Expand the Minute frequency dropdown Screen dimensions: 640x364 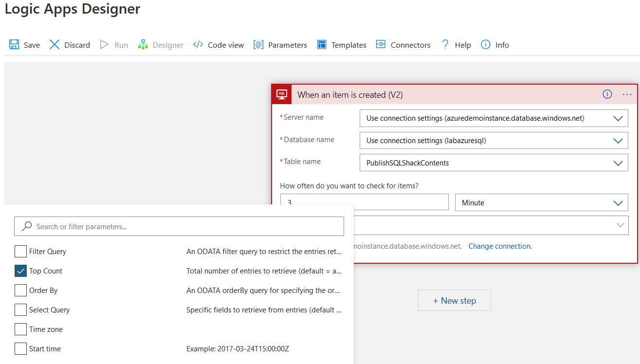(618, 203)
